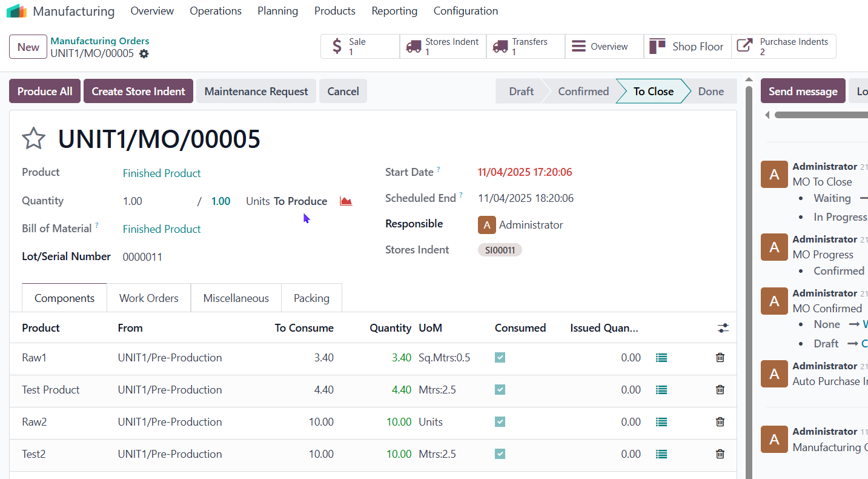This screenshot has width=868, height=479.
Task: Click the favorite star icon beside UNIT1/MO/00005
Action: [33, 139]
